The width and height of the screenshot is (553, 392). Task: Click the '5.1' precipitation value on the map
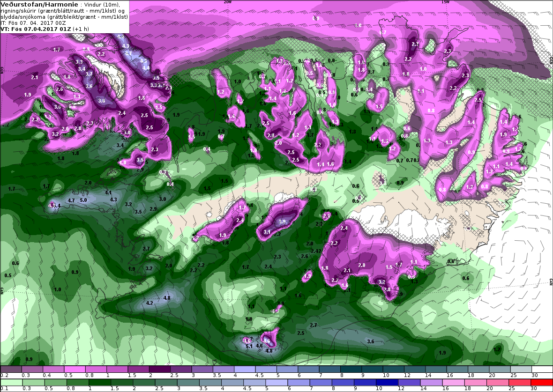pyautogui.click(x=249, y=346)
